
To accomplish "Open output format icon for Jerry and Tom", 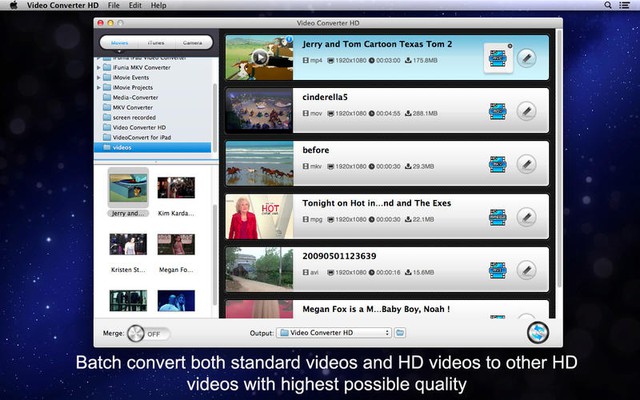I will tap(497, 58).
